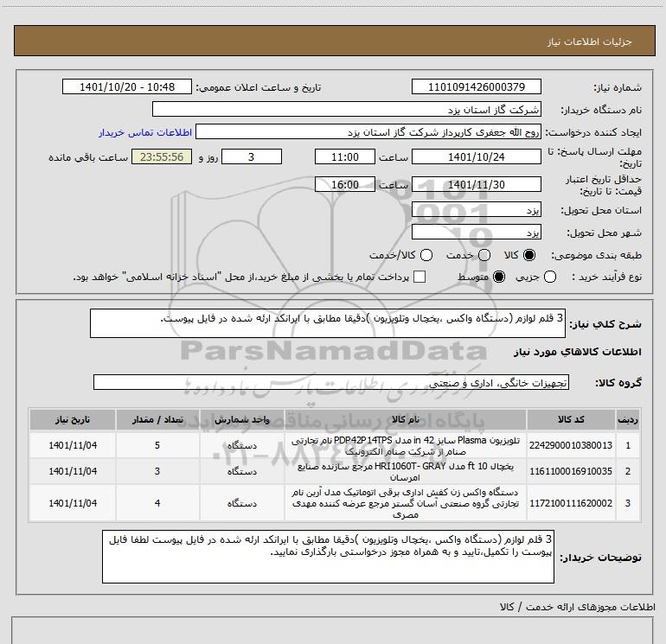Viewport: 666px width, 644px height.
Task: Click the shoe polisher دستگاه واکس item name
Action: pos(405,503)
